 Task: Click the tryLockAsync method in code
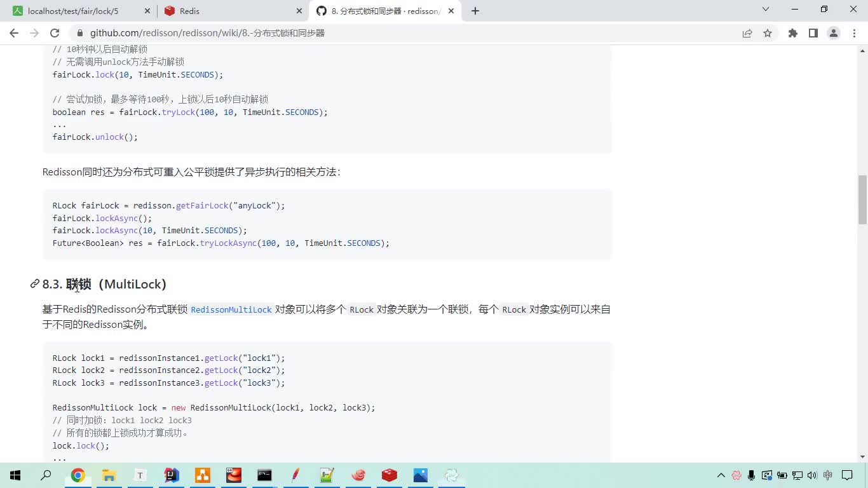228,243
